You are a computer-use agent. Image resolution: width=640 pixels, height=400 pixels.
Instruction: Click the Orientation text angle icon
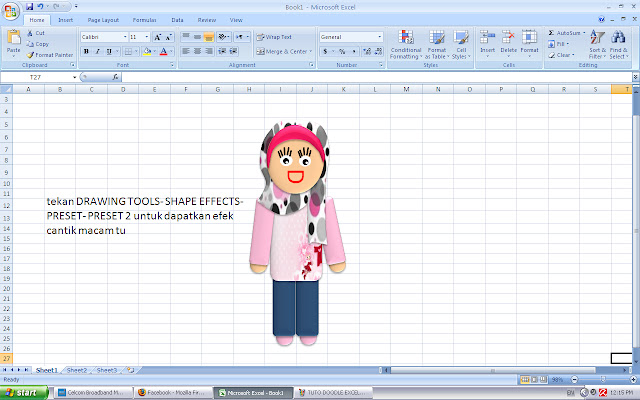click(222, 37)
